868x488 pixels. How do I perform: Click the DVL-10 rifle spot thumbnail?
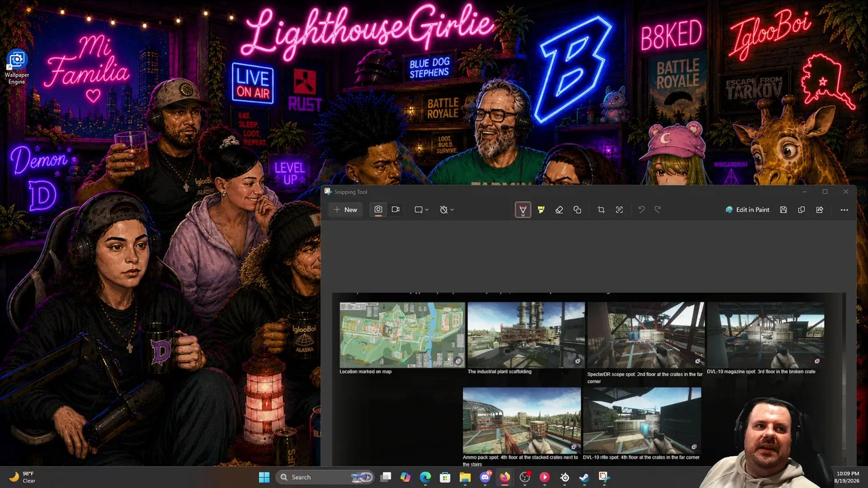(642, 420)
